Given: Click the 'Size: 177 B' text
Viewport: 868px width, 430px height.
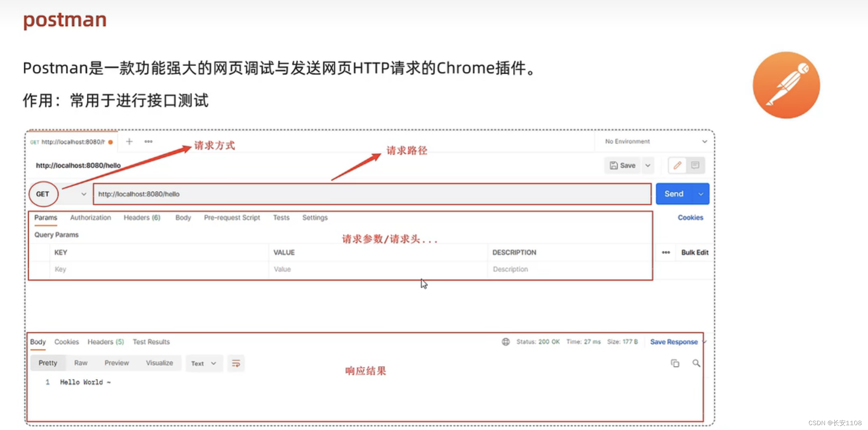Looking at the screenshot, I should click(622, 342).
